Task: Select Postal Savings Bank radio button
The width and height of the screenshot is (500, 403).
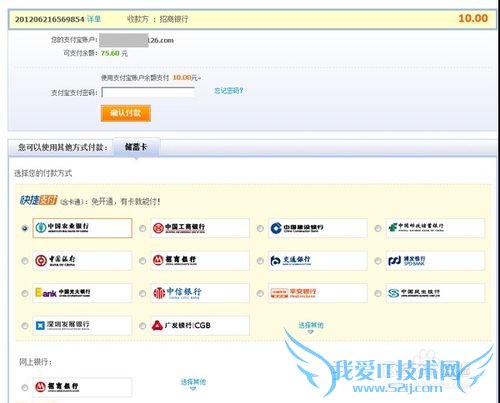Action: [x=378, y=228]
